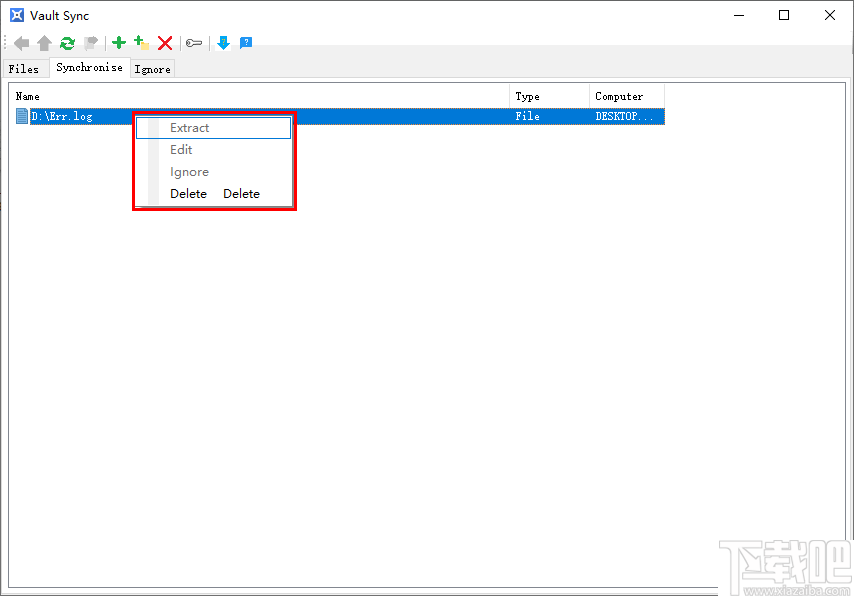Sort list by the Computer column header
The height and width of the screenshot is (596, 854).
[x=627, y=96]
